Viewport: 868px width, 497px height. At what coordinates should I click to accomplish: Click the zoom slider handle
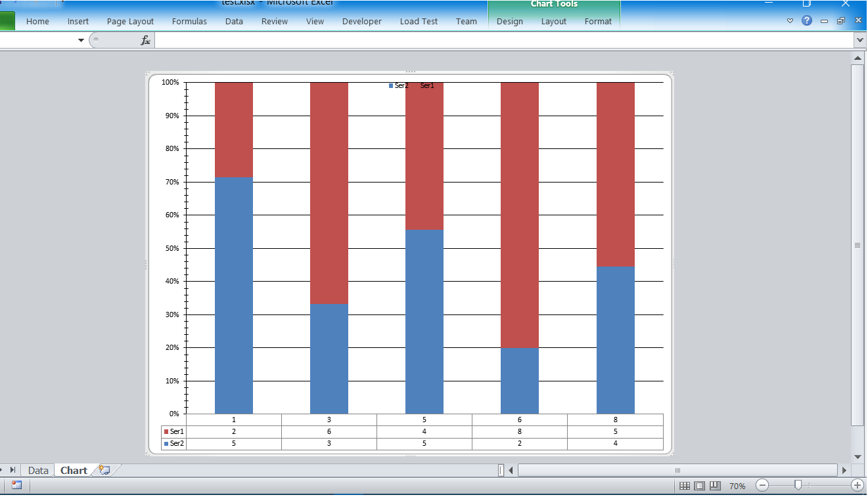point(798,485)
